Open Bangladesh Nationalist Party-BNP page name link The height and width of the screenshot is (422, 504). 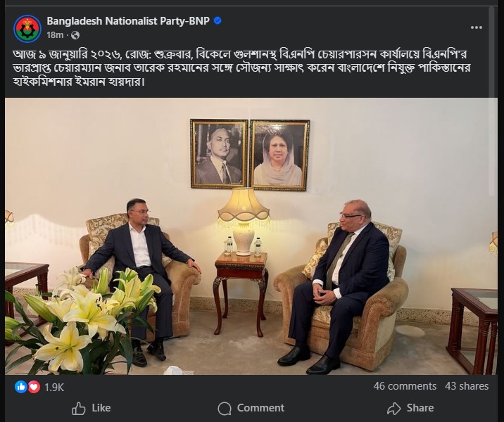pos(128,21)
